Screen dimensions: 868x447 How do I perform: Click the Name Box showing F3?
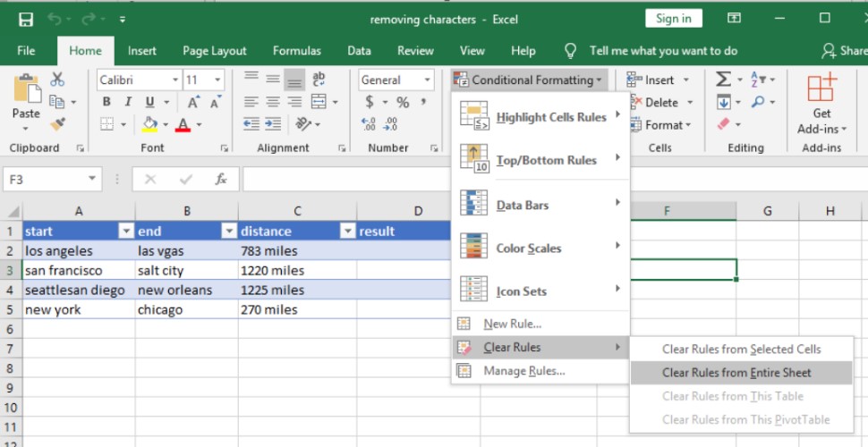coord(45,180)
